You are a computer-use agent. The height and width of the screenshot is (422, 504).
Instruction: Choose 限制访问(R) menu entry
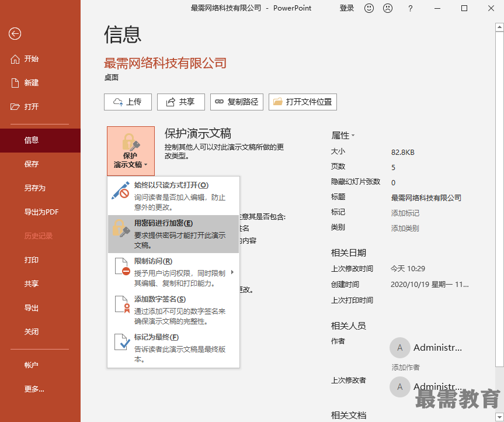[173, 272]
